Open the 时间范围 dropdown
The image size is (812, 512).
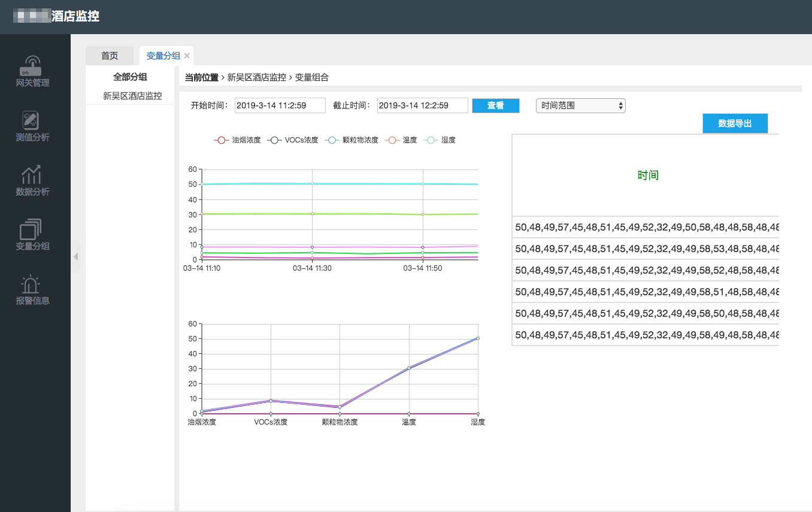coord(580,105)
